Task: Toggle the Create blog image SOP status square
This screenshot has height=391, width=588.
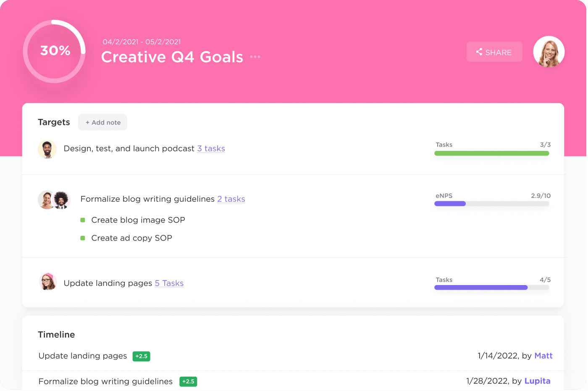Action: pos(83,220)
